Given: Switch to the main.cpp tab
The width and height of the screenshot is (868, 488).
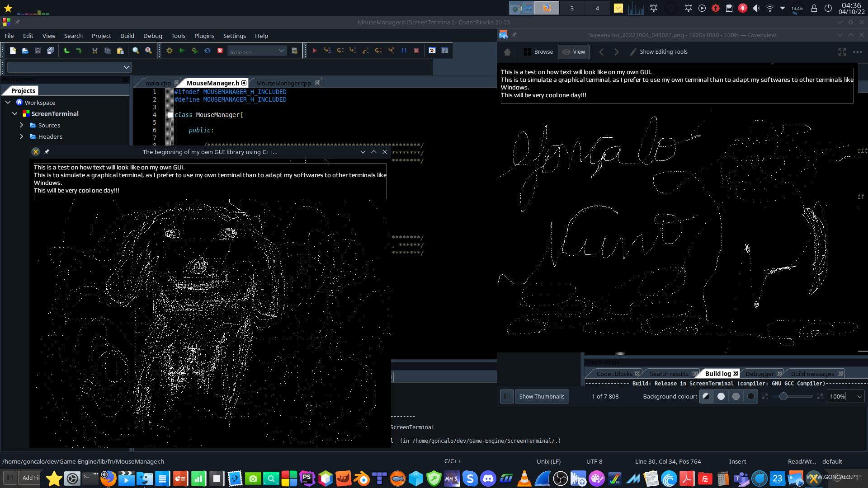Looking at the screenshot, I should click(x=158, y=83).
